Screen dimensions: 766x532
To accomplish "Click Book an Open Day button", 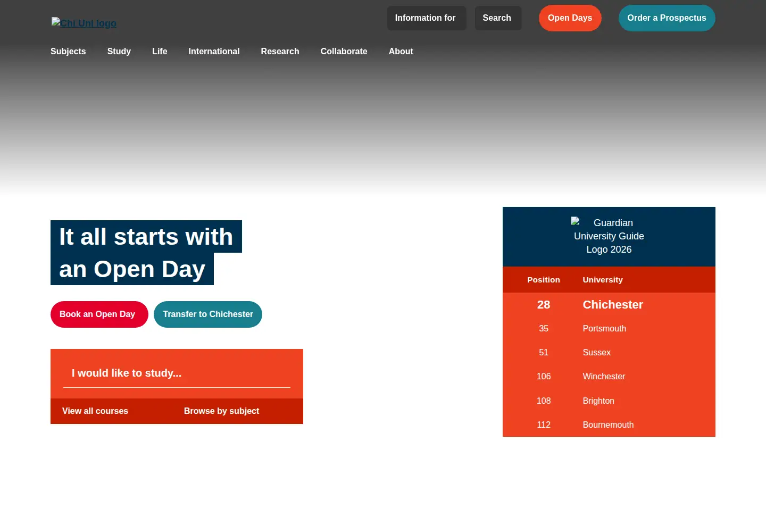I will click(x=99, y=314).
